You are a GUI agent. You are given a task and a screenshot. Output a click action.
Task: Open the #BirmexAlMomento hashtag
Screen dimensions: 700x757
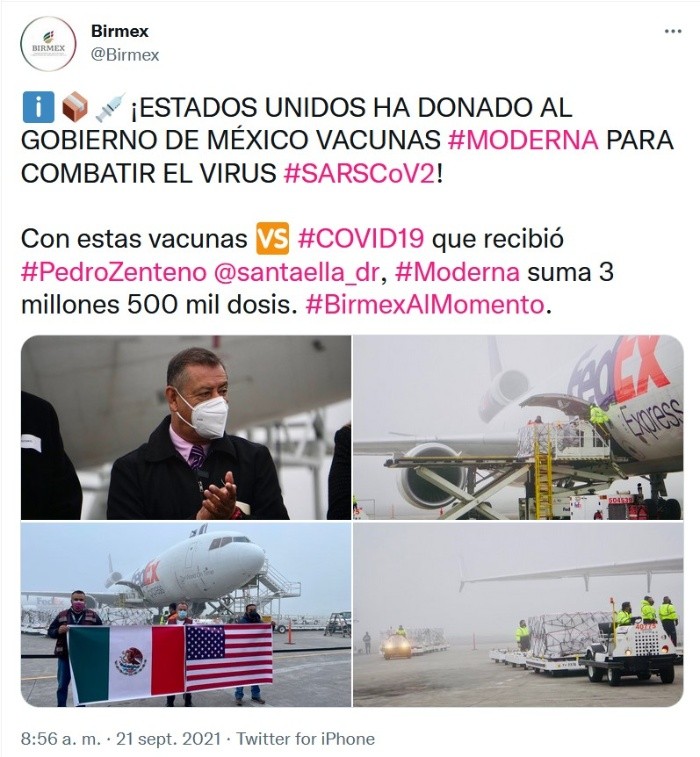coord(425,305)
